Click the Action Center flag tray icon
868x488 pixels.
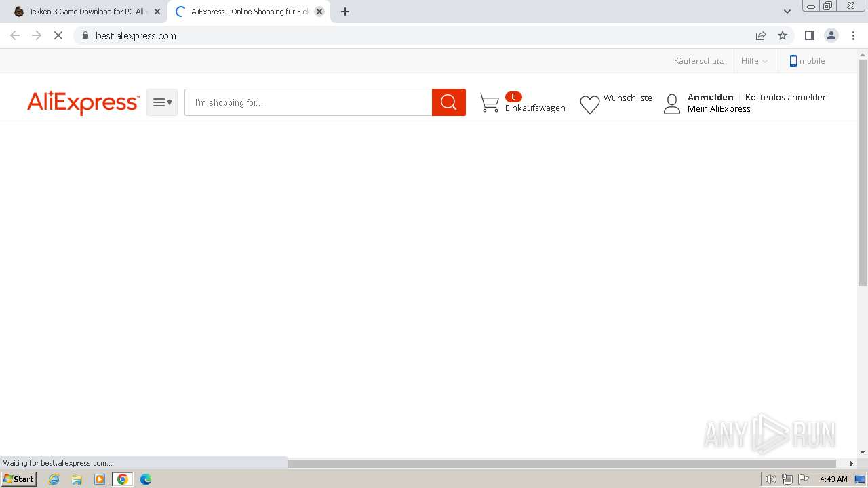point(804,479)
